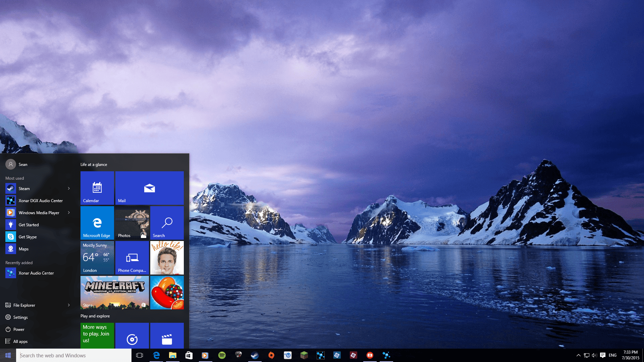Click Sean user account icon

coord(10,165)
